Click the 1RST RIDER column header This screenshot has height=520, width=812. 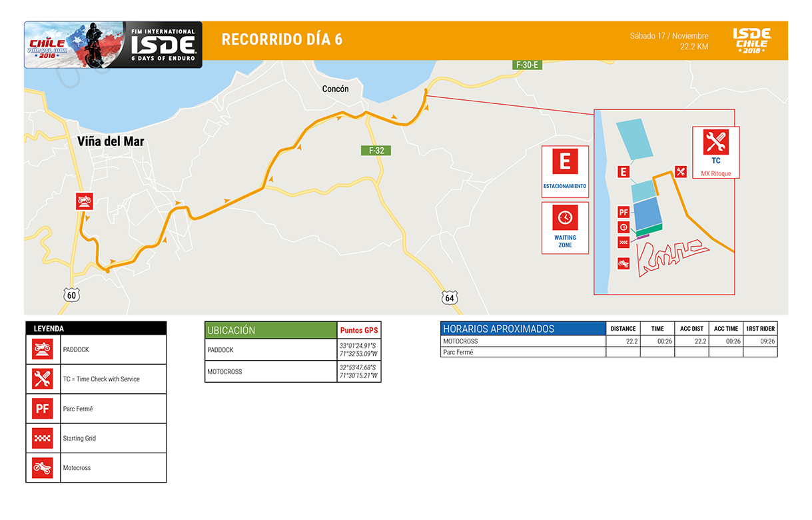760,328
